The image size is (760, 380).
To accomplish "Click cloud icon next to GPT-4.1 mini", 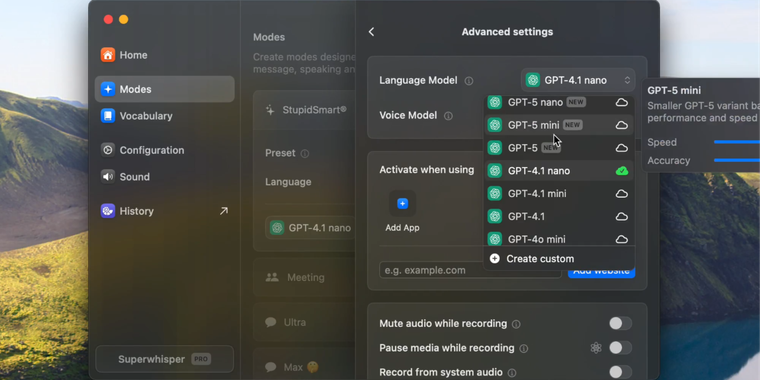I will click(621, 194).
